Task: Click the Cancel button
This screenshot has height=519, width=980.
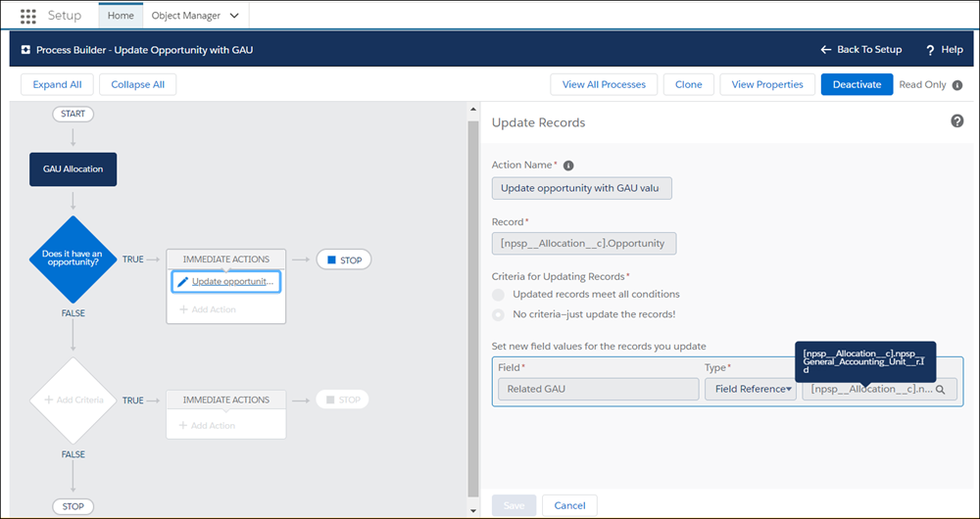Action: pos(569,505)
